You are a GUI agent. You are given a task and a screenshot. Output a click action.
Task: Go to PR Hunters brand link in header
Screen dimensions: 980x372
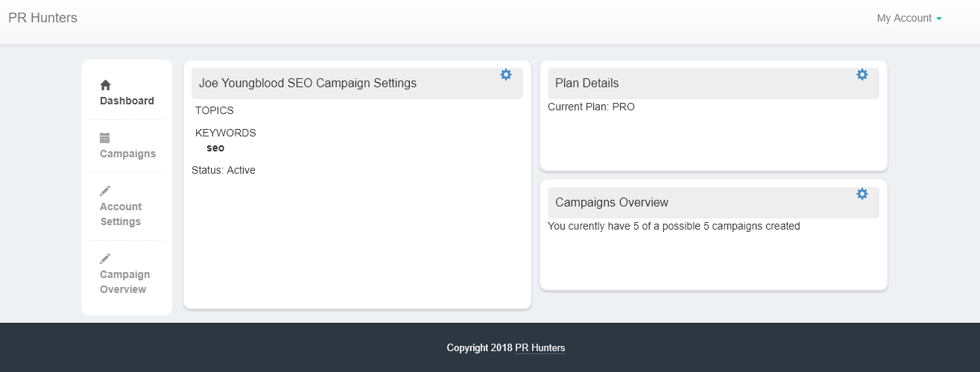tap(42, 18)
